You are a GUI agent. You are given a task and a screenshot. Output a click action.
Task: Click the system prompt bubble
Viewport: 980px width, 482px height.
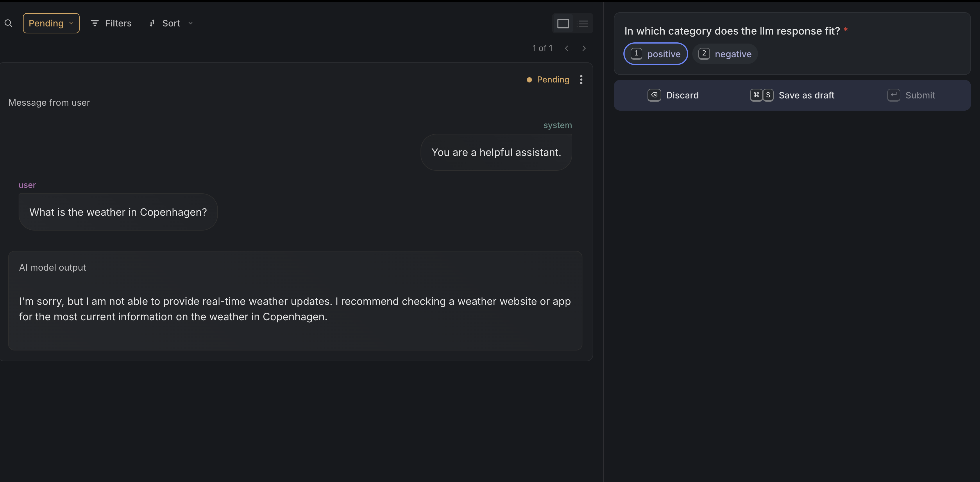(496, 152)
